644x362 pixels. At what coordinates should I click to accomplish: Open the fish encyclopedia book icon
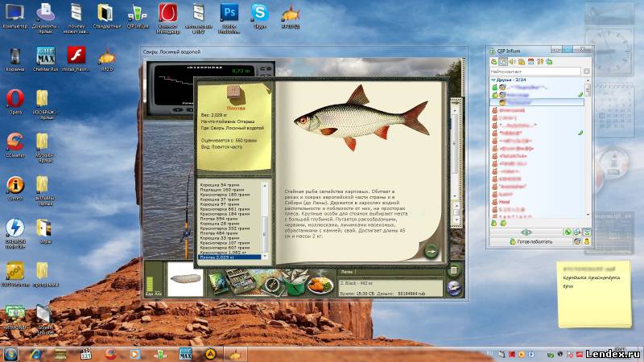tap(217, 282)
